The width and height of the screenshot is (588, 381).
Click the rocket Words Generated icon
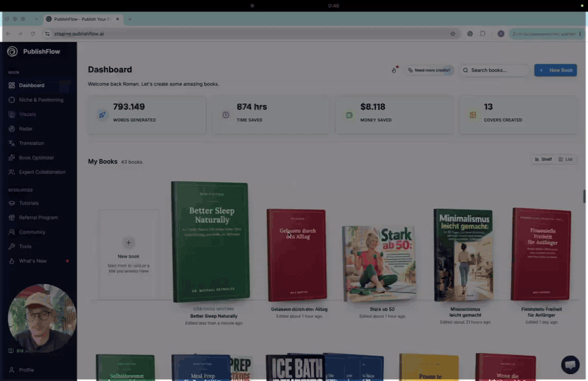(x=102, y=115)
